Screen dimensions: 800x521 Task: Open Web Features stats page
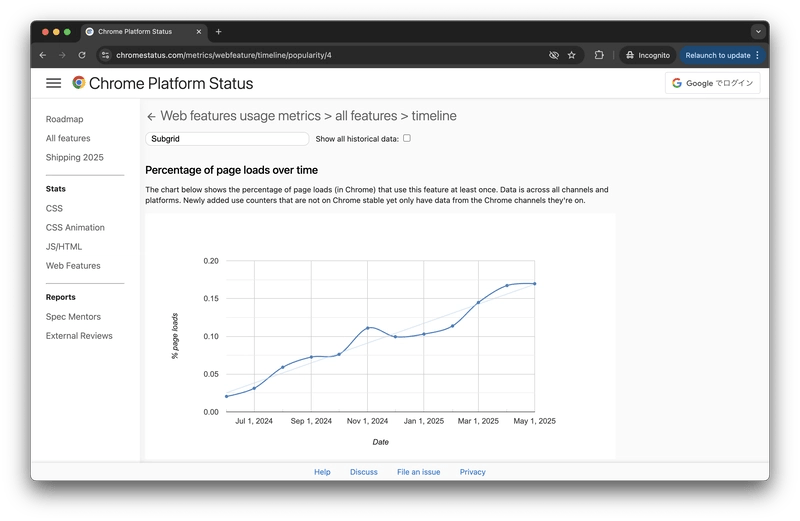tap(73, 266)
